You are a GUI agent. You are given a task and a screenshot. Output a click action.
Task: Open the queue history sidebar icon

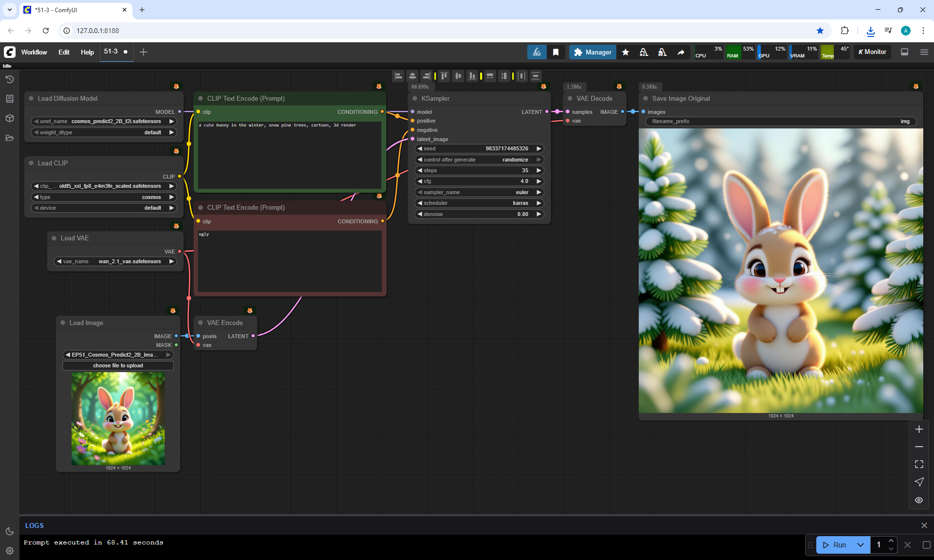point(9,79)
